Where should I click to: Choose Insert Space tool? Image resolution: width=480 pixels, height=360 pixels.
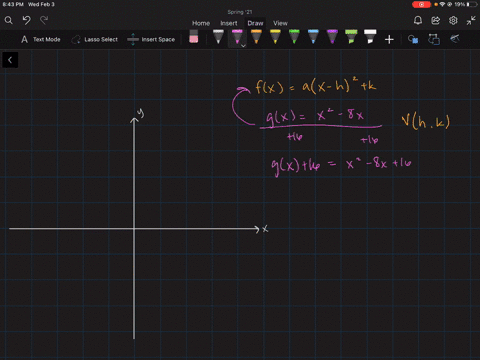151,39
